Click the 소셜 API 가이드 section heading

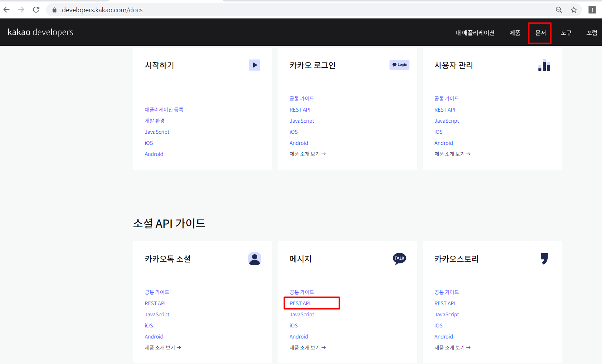169,224
